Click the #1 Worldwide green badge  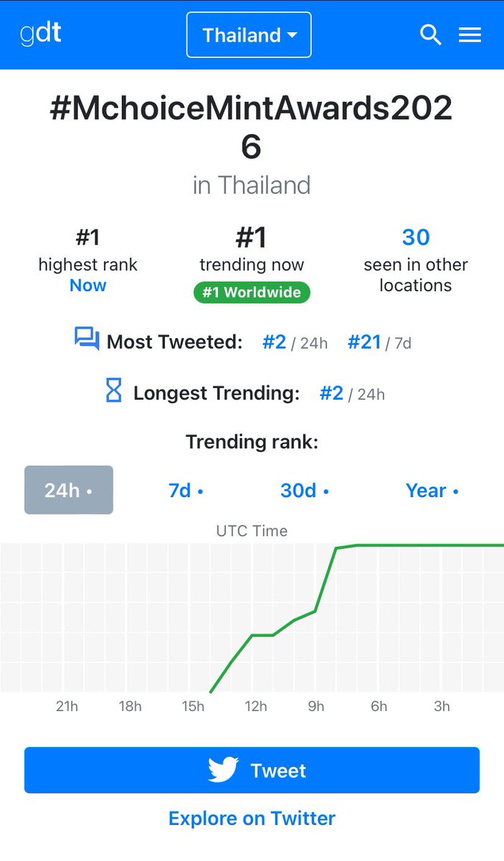point(252,293)
